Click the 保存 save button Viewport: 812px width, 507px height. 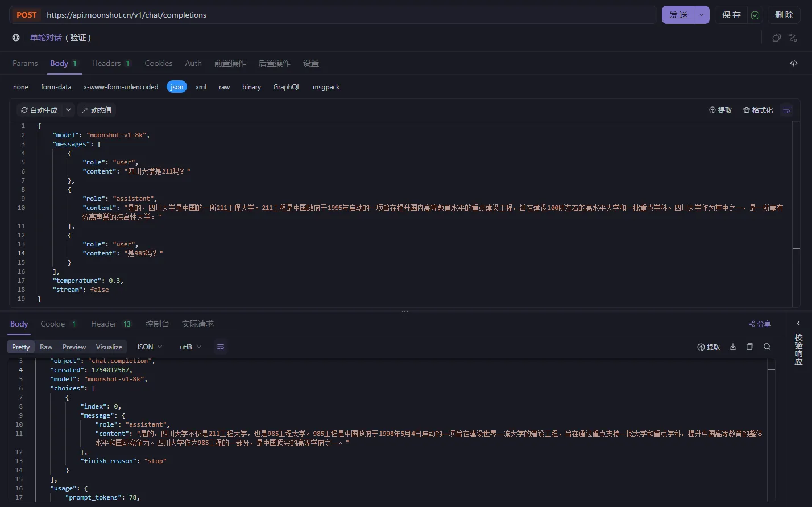pos(731,15)
